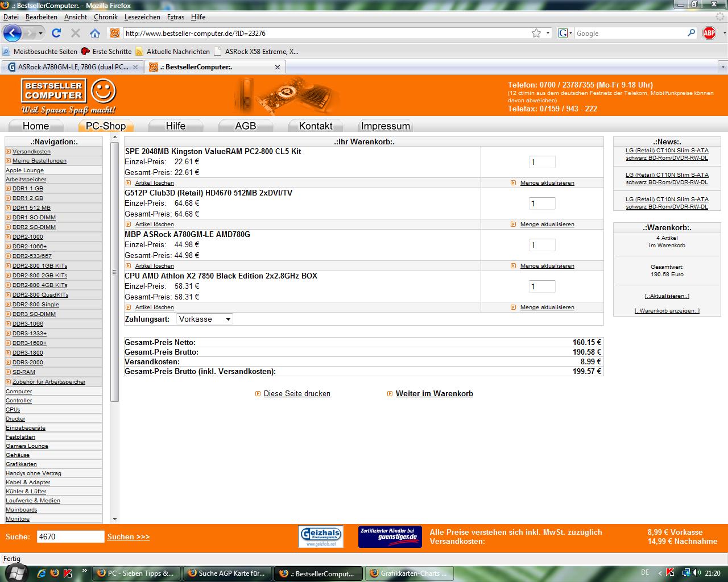Viewport: 728px width, 582px height.
Task: Switch to Suche AGP Karte taskbar window
Action: [x=227, y=573]
